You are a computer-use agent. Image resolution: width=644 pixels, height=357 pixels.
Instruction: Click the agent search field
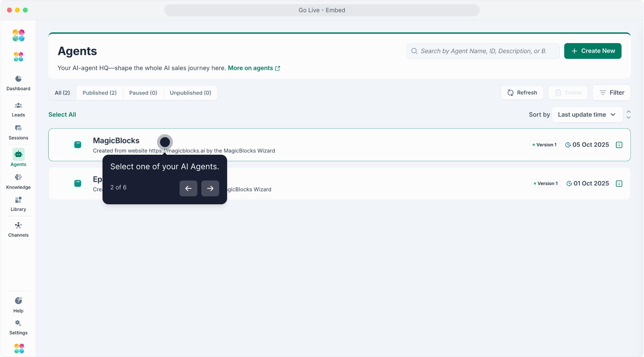(483, 51)
